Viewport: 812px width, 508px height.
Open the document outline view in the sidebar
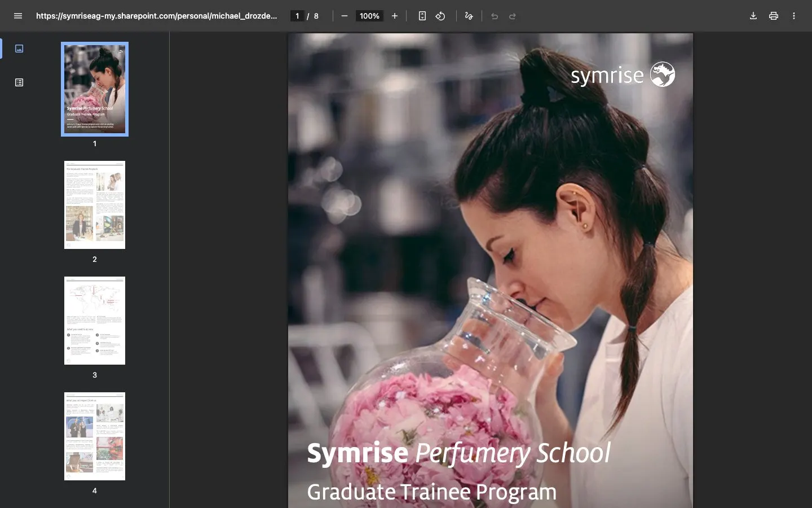click(19, 82)
